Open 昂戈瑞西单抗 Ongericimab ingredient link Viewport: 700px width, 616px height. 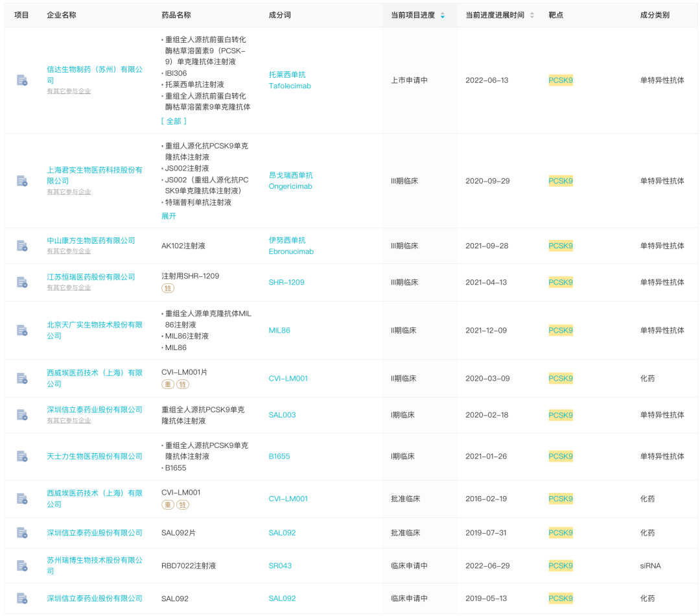pos(290,181)
